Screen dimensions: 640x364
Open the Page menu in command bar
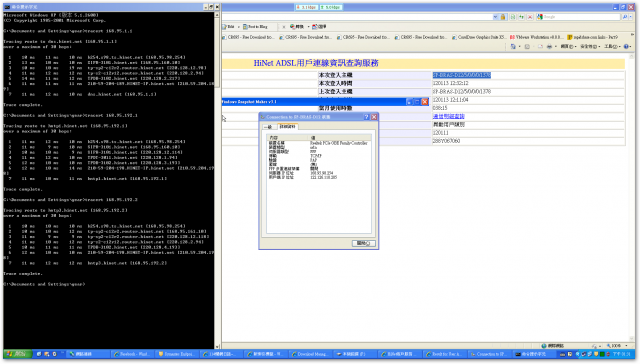coord(568,47)
